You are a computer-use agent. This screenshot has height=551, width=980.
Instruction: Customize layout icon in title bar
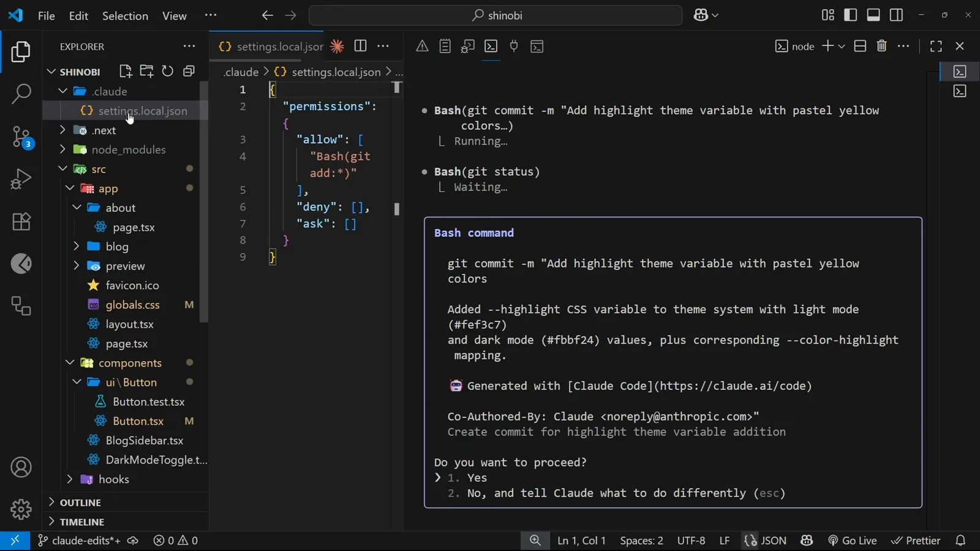[827, 15]
